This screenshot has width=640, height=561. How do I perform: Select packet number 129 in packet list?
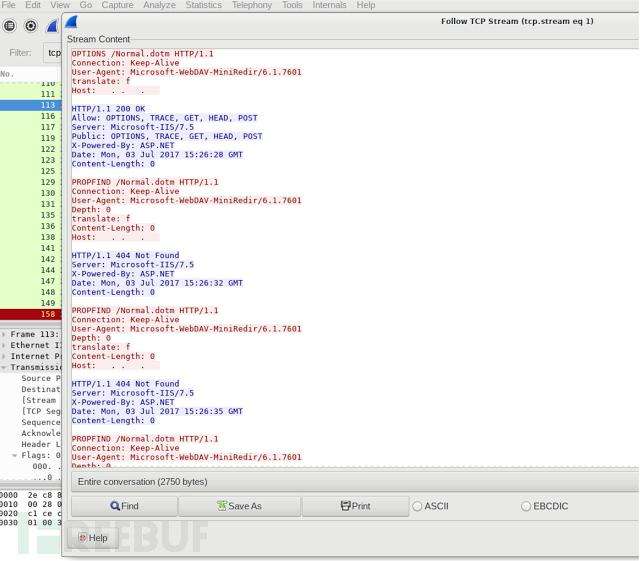click(x=31, y=182)
